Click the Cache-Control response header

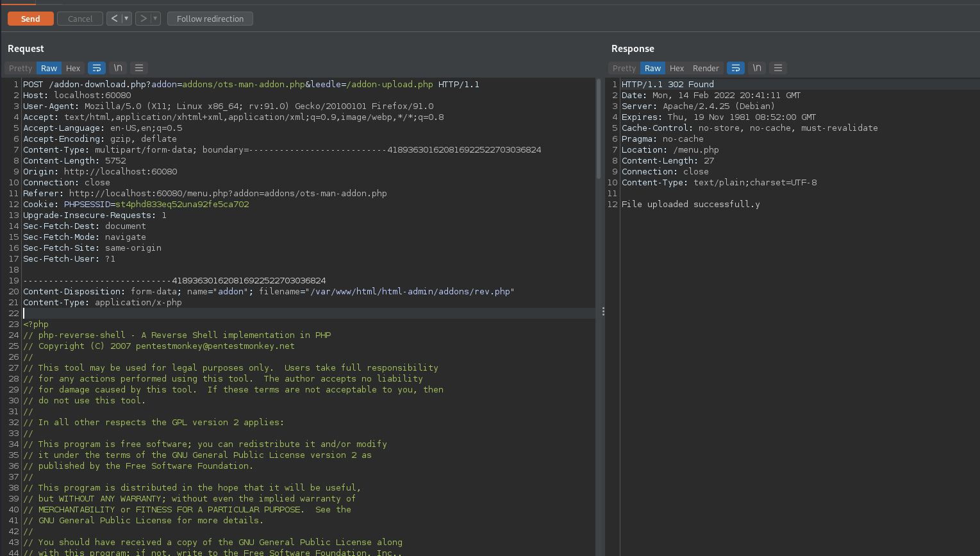tap(750, 128)
